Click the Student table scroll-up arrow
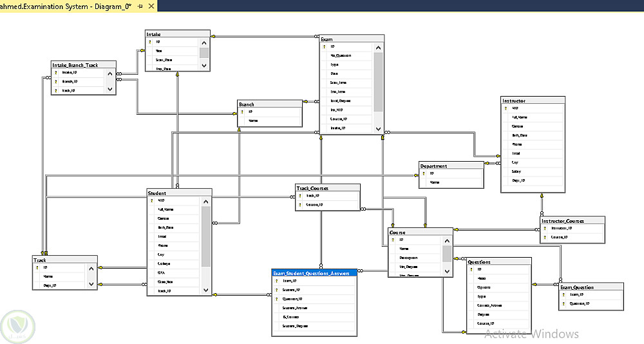644x344 pixels. click(x=206, y=202)
